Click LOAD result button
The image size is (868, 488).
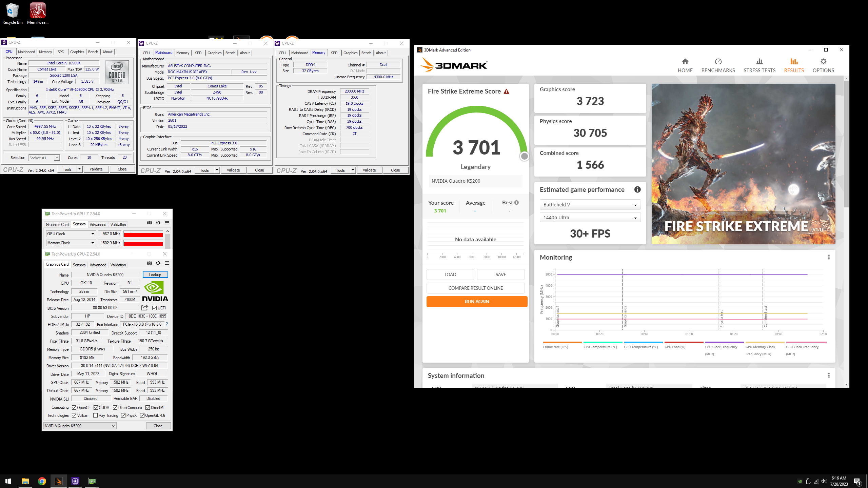(x=450, y=274)
